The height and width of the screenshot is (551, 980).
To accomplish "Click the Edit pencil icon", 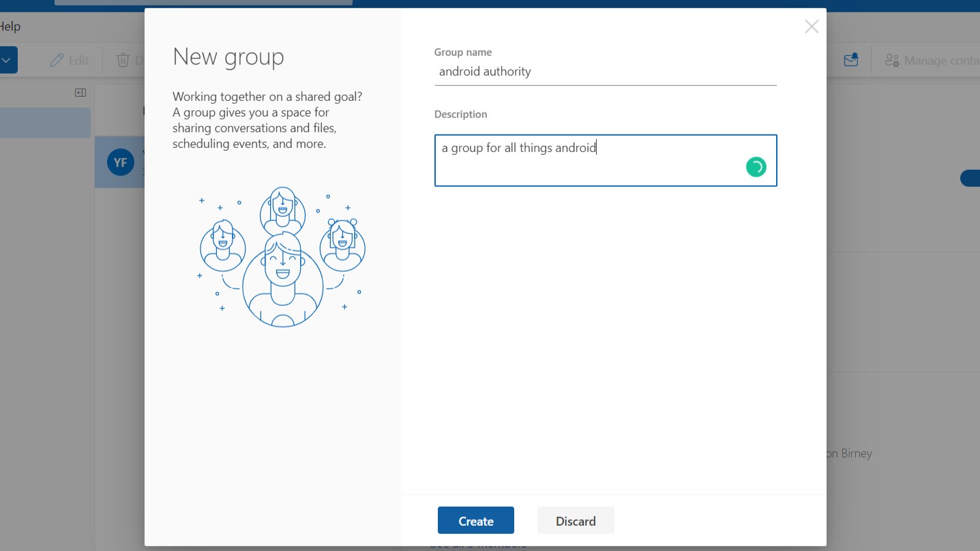I will click(57, 60).
